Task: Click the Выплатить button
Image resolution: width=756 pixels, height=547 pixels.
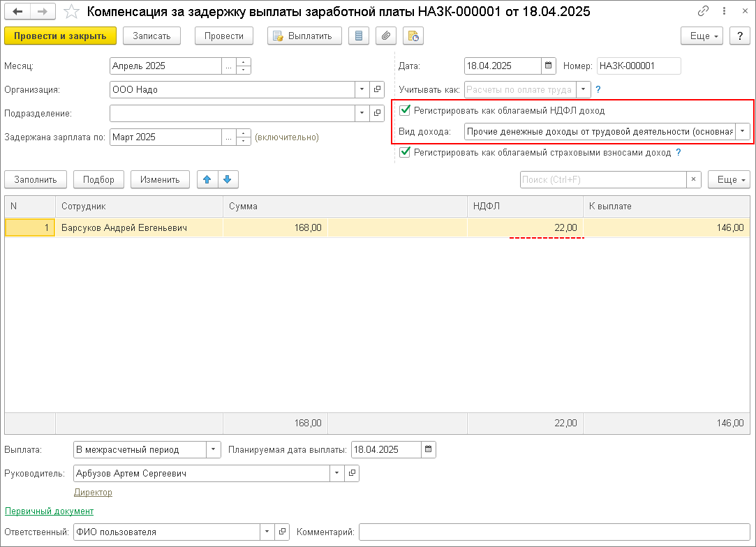Action: pos(305,36)
